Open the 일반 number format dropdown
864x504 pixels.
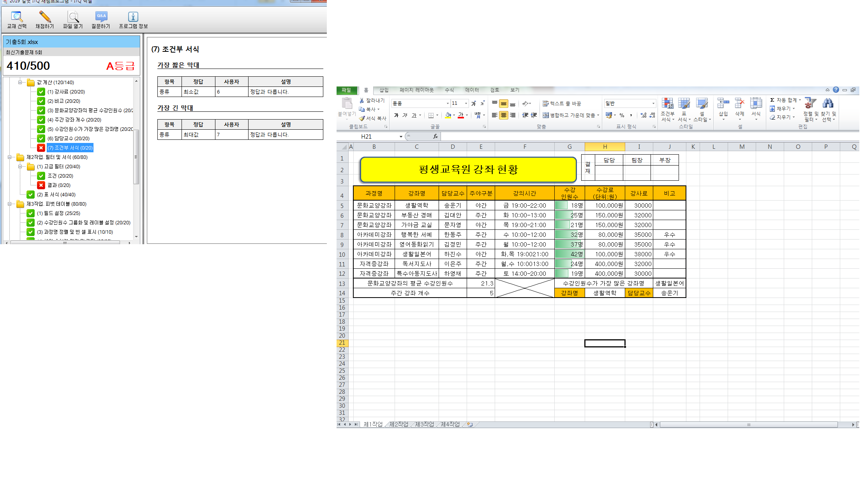[x=653, y=103]
